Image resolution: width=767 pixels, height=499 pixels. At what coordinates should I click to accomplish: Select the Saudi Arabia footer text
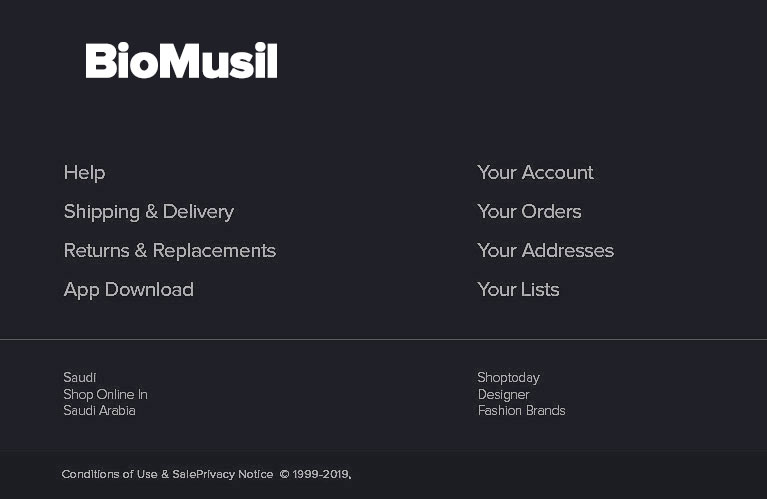[x=99, y=411]
